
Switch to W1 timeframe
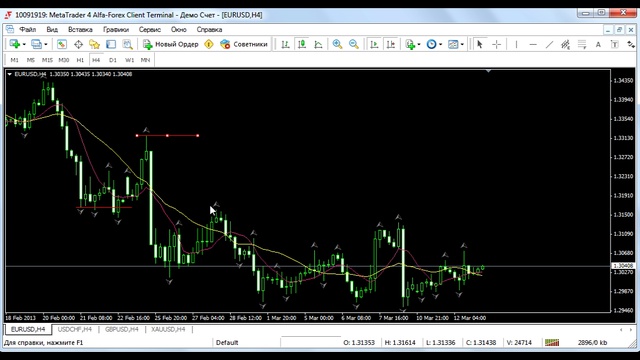coord(129,60)
